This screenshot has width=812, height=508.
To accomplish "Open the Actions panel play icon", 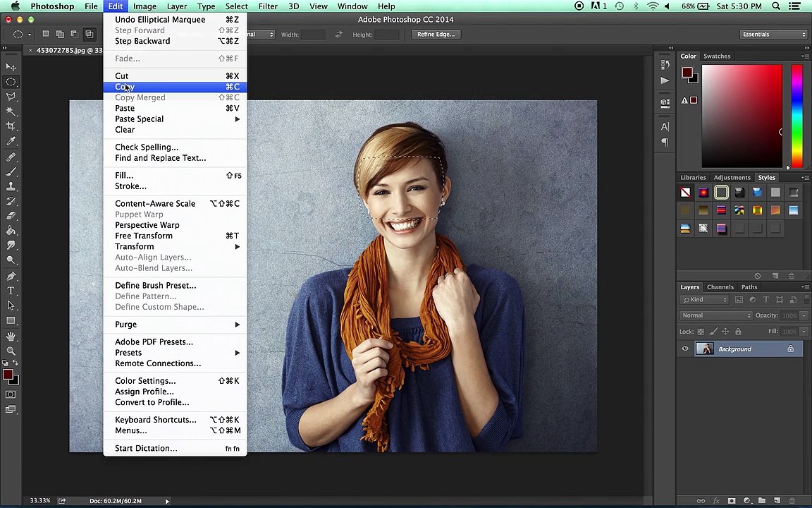I will (665, 80).
